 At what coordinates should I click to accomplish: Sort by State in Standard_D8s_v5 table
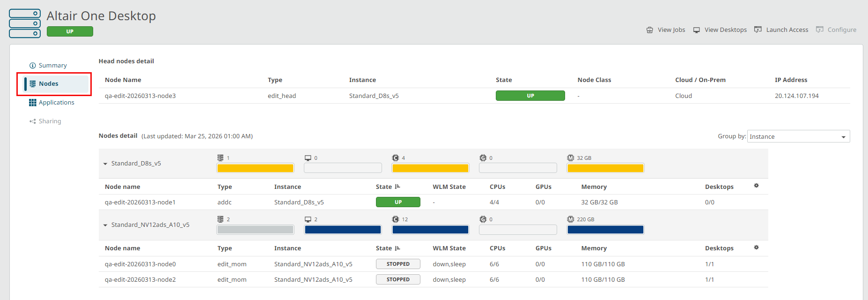397,187
